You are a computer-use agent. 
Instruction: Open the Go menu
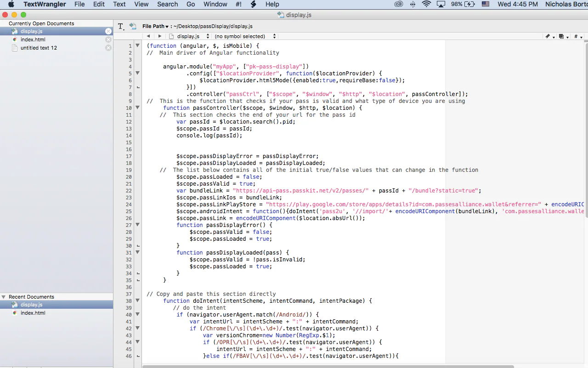(191, 4)
